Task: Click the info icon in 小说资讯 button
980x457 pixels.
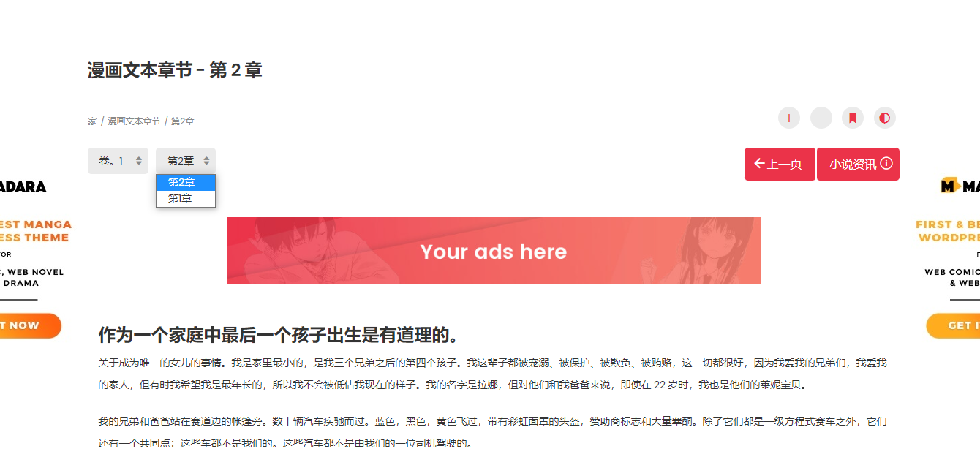Action: point(886,164)
